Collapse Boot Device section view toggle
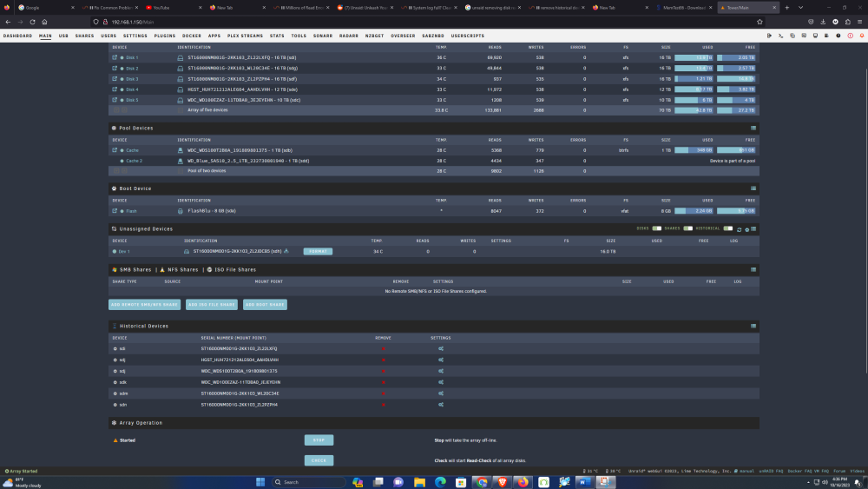The image size is (868, 489). pos(753,188)
